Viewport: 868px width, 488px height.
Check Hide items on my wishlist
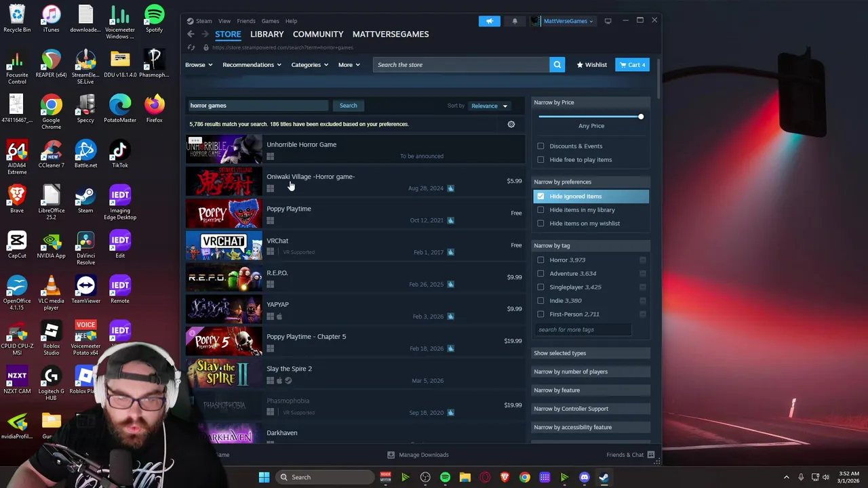(x=540, y=223)
